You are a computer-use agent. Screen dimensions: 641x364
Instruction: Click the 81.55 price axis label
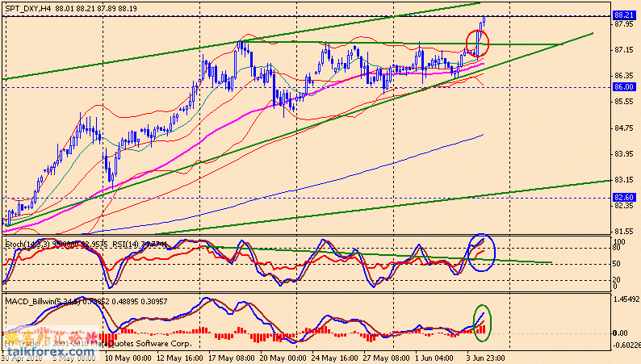pos(624,231)
